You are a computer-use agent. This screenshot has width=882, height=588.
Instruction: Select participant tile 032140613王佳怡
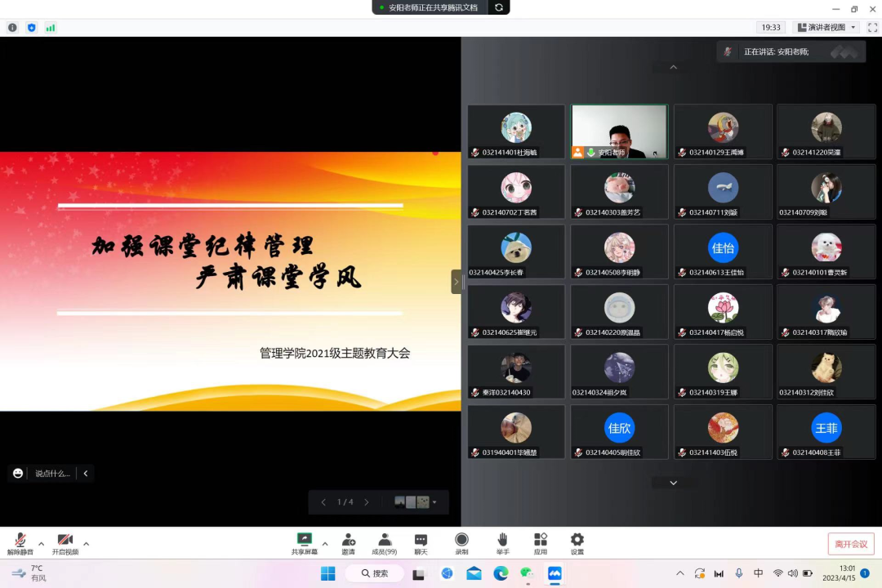[723, 252]
